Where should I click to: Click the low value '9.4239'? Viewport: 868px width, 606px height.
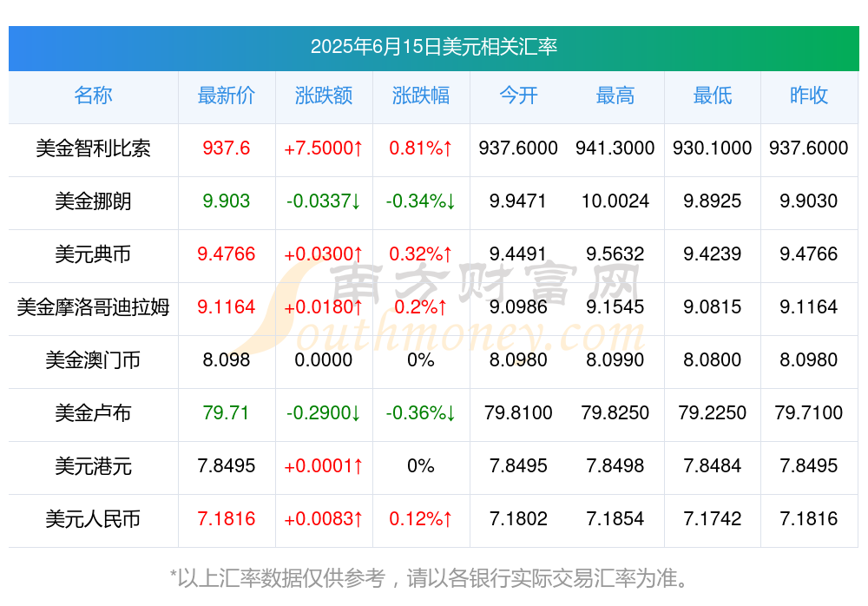pyautogui.click(x=713, y=254)
